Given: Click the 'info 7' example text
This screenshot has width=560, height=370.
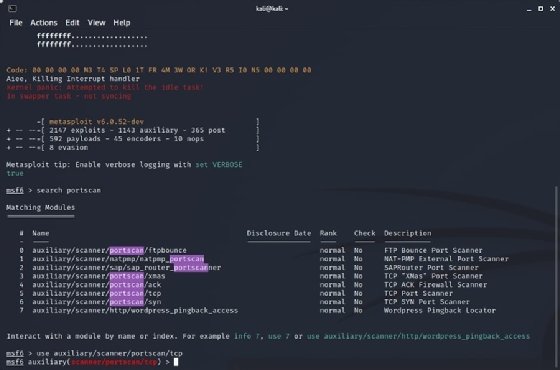Looking at the screenshot, I should (x=246, y=336).
